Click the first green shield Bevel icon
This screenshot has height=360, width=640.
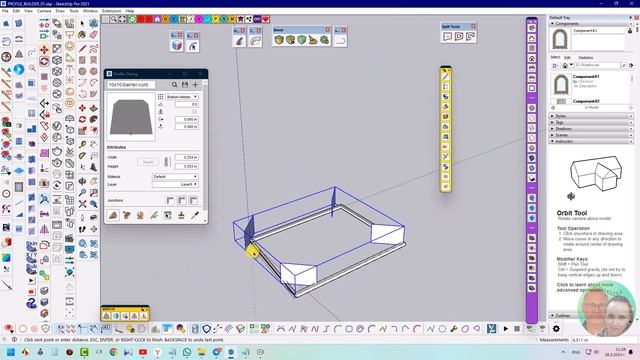click(x=279, y=40)
